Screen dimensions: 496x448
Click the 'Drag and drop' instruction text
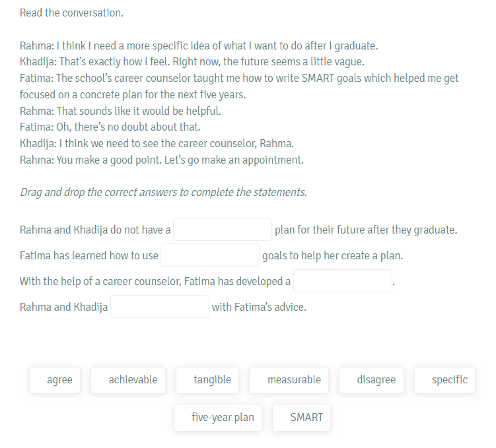[164, 192]
